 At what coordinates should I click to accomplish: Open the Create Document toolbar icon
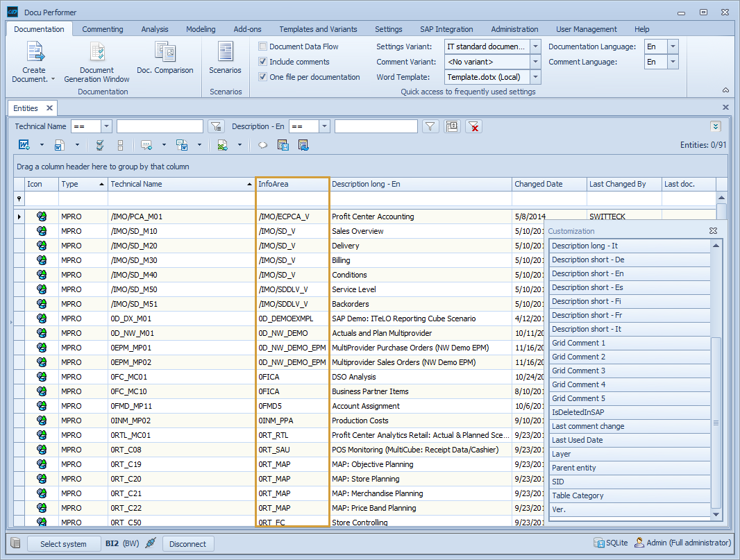click(33, 56)
